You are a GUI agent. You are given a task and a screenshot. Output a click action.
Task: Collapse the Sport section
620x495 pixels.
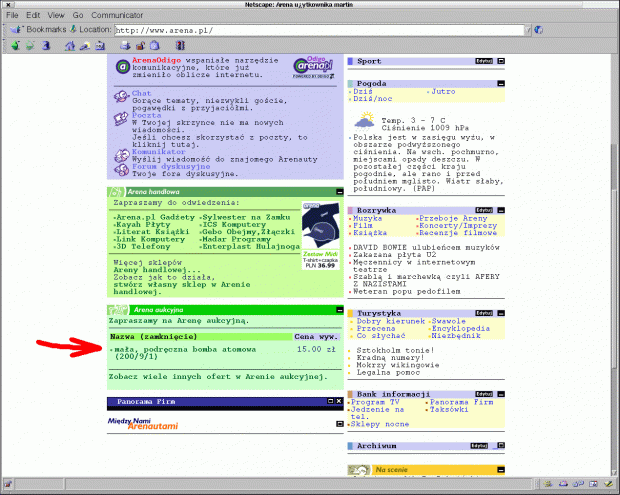[x=501, y=61]
